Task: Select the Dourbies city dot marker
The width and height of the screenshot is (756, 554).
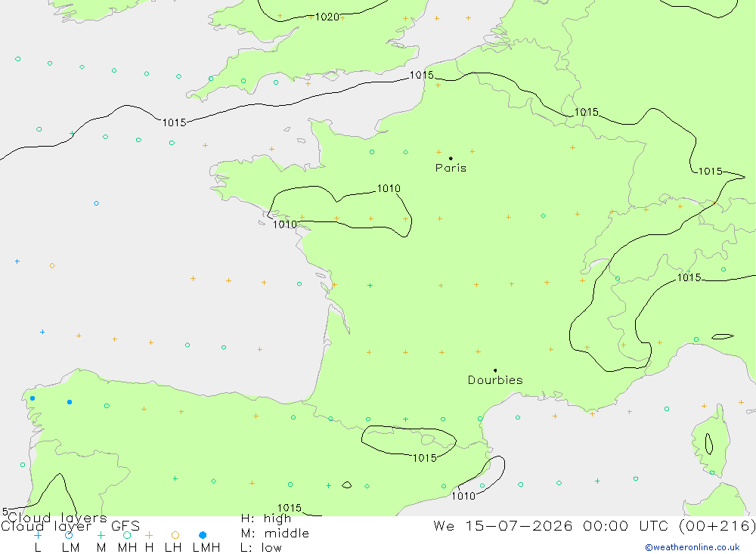Action: click(495, 370)
